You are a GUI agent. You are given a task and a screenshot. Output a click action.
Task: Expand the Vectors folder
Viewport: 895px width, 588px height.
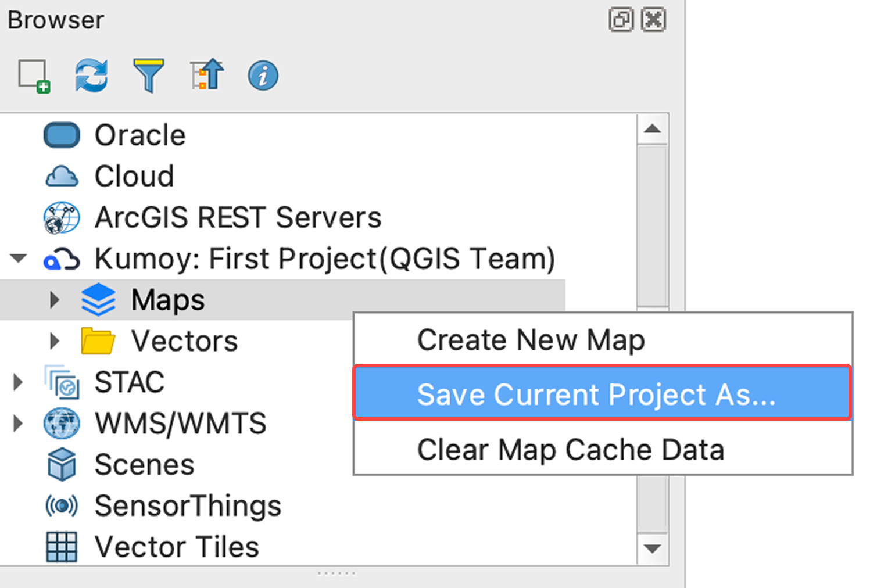pyautogui.click(x=54, y=340)
